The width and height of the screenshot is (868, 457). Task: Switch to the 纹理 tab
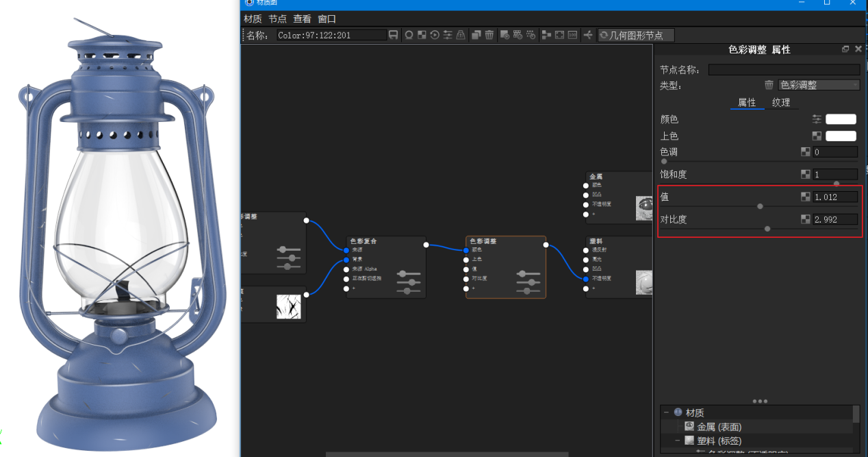click(x=781, y=102)
